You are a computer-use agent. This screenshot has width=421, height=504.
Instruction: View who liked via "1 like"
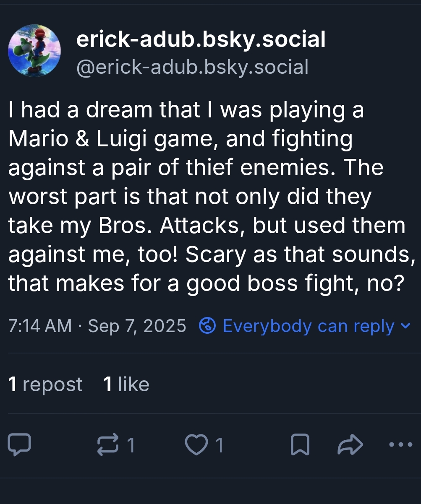pos(126,384)
